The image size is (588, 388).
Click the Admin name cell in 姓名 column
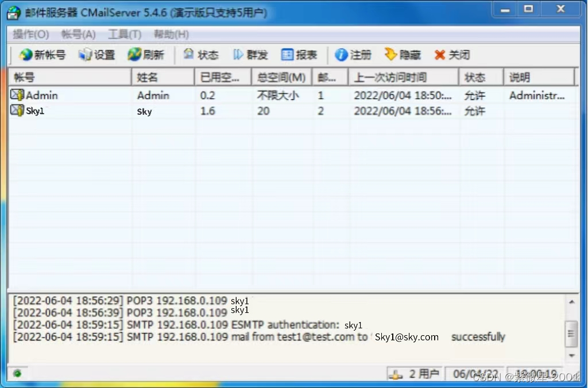tap(153, 96)
